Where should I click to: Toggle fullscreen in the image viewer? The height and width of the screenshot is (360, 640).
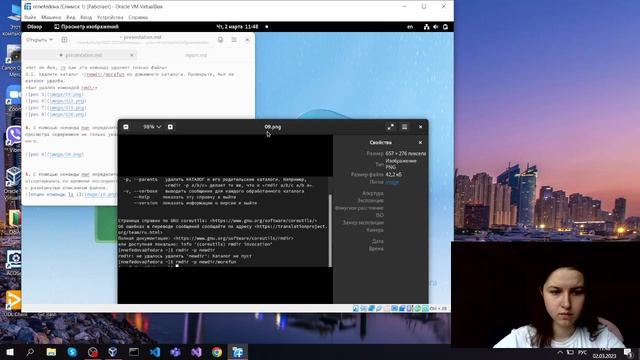391,127
